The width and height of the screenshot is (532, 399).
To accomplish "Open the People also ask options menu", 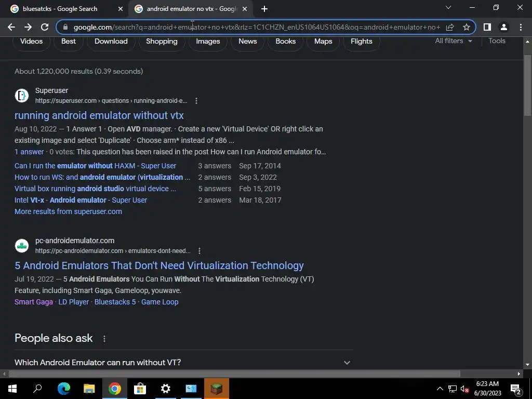I will (x=104, y=339).
